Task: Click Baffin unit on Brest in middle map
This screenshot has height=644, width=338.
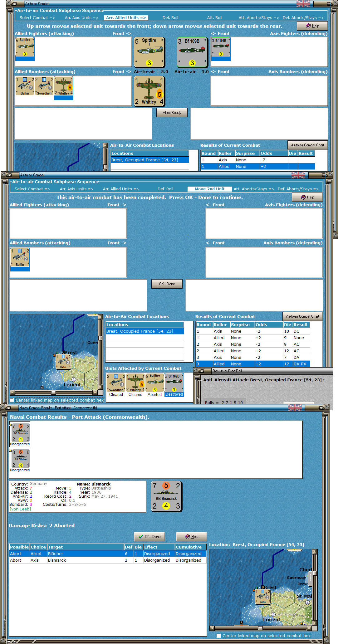Action: (x=63, y=361)
